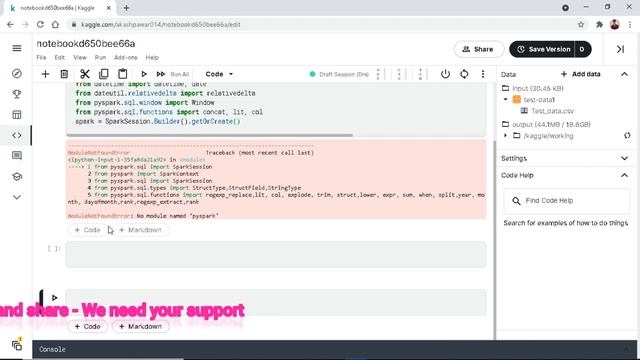Image resolution: width=640 pixels, height=360 pixels.
Task: Open the Datasets table sidebar icon
Action: pyautogui.click(x=17, y=115)
